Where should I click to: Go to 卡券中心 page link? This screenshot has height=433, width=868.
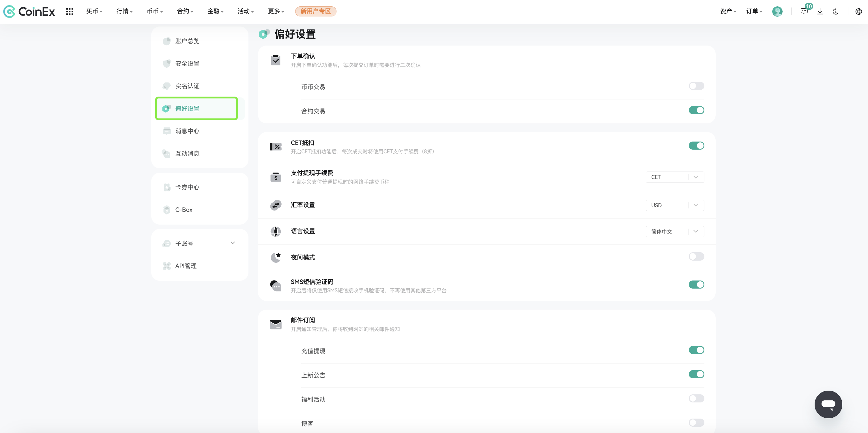187,187
